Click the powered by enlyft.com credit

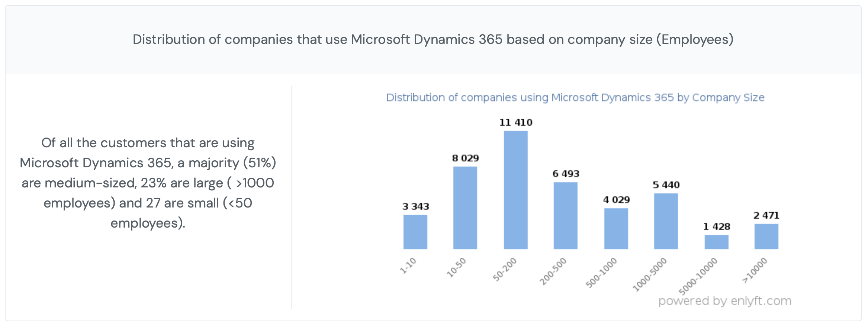(725, 300)
